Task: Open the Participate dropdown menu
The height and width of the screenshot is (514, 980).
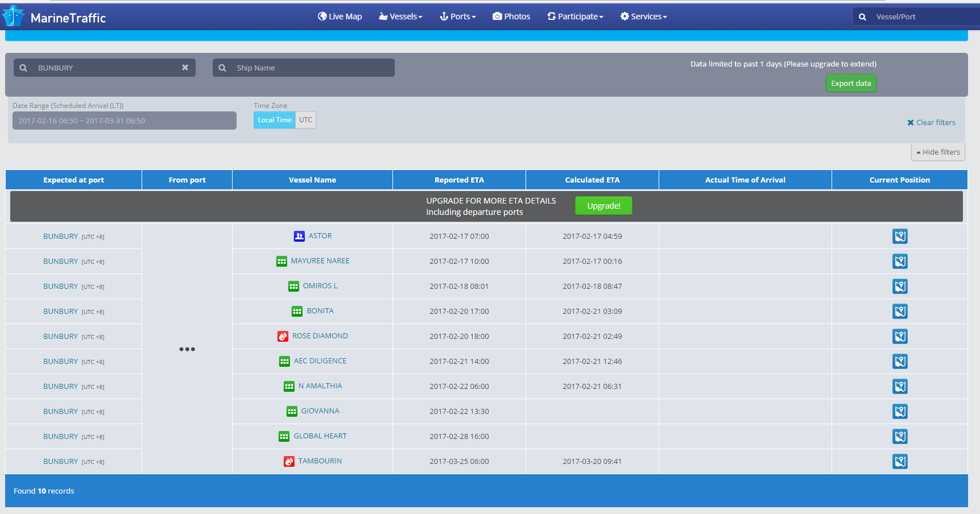Action: 575,16
